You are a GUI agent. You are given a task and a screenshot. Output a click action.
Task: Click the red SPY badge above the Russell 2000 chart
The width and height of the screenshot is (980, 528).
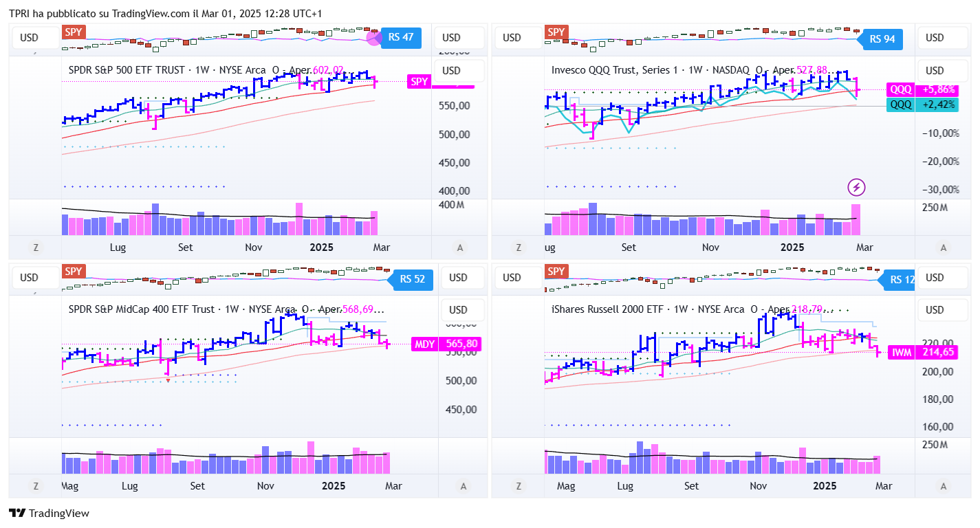click(x=556, y=272)
